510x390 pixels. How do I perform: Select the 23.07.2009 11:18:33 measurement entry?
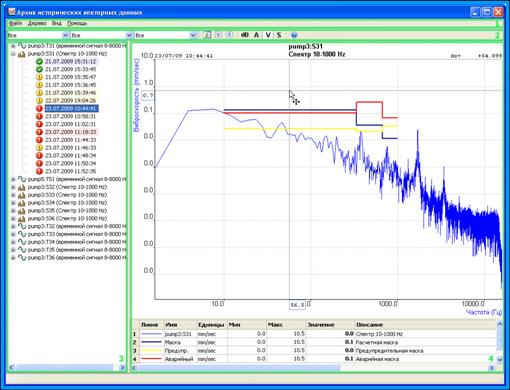pyautogui.click(x=71, y=132)
